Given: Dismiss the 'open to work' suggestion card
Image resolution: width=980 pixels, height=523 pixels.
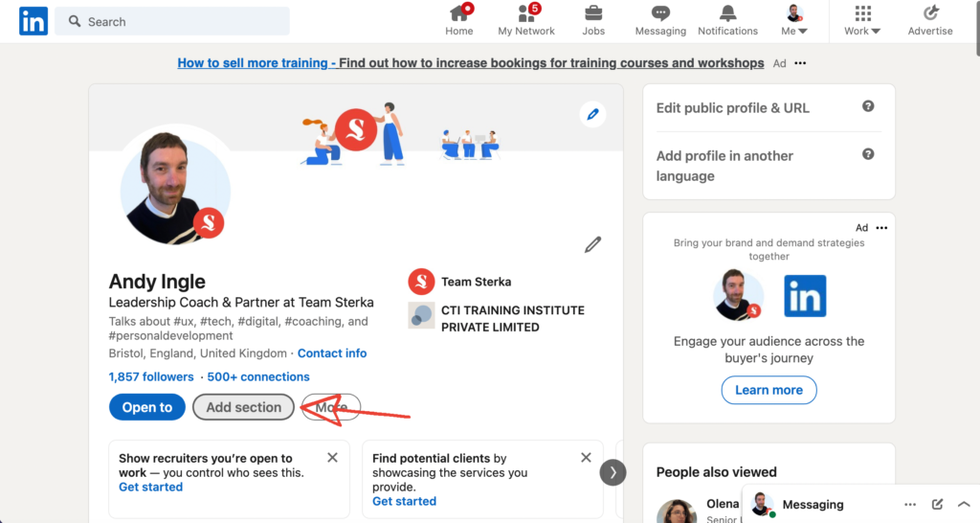Looking at the screenshot, I should pyautogui.click(x=332, y=458).
